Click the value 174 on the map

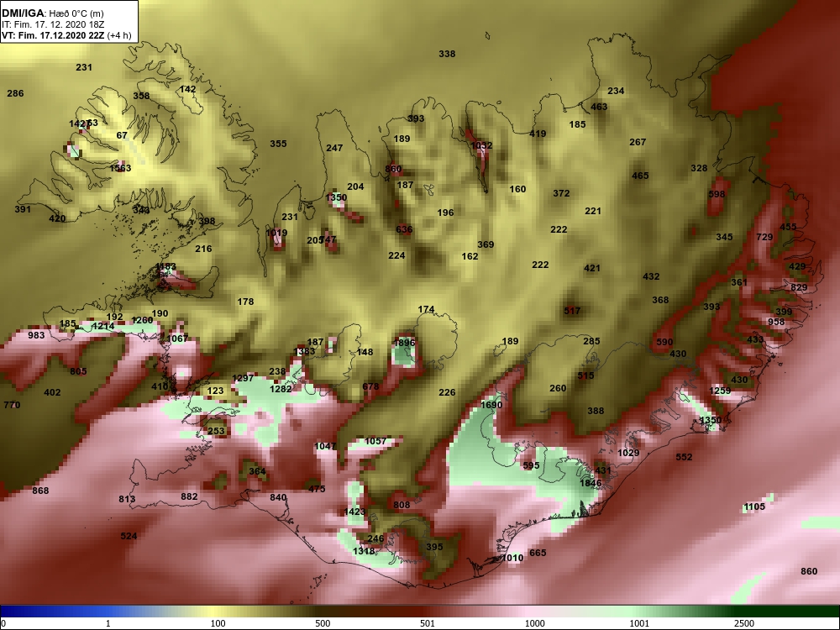tap(427, 309)
